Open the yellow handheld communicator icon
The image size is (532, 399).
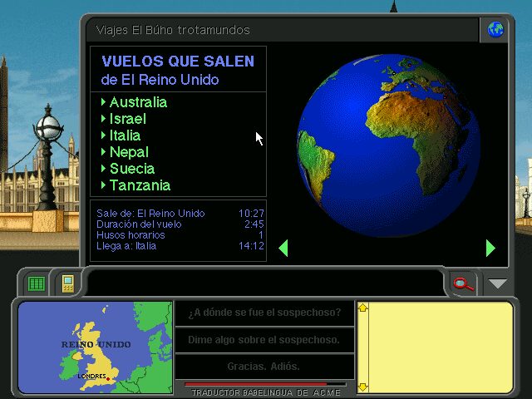(68, 283)
